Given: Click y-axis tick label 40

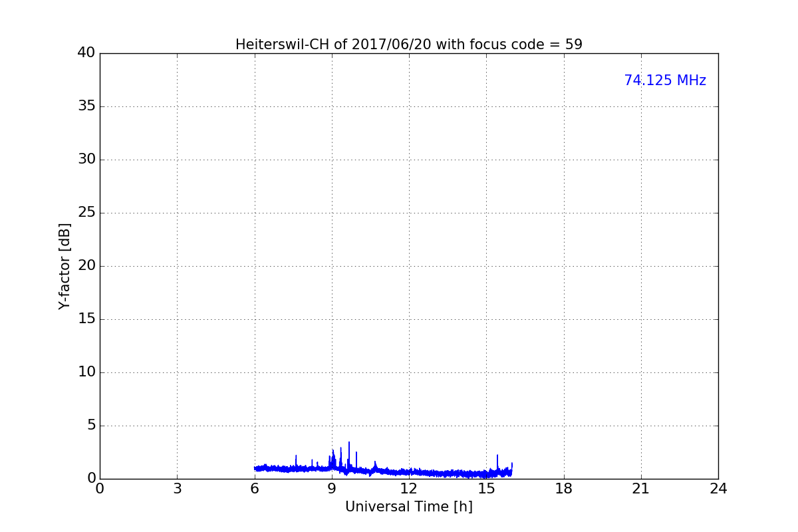Looking at the screenshot, I should click(86, 53).
